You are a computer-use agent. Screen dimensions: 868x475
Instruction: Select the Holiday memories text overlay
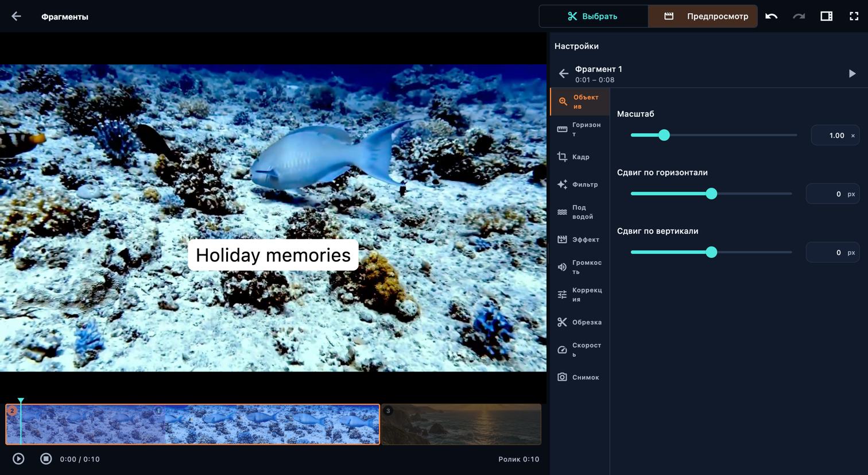[x=273, y=255]
